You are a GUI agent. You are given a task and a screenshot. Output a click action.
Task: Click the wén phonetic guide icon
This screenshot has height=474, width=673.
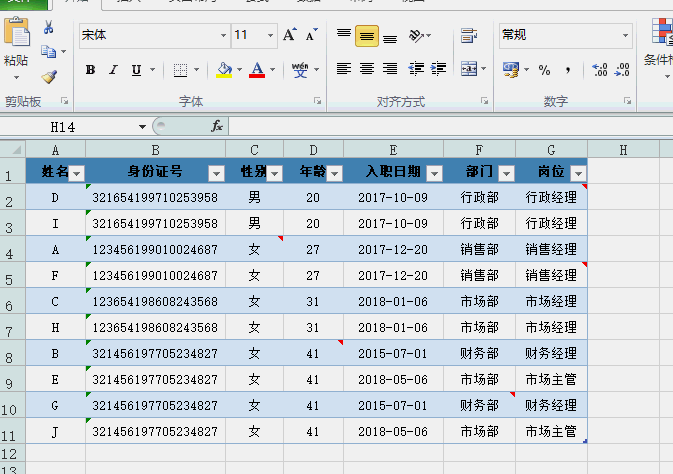[300, 70]
